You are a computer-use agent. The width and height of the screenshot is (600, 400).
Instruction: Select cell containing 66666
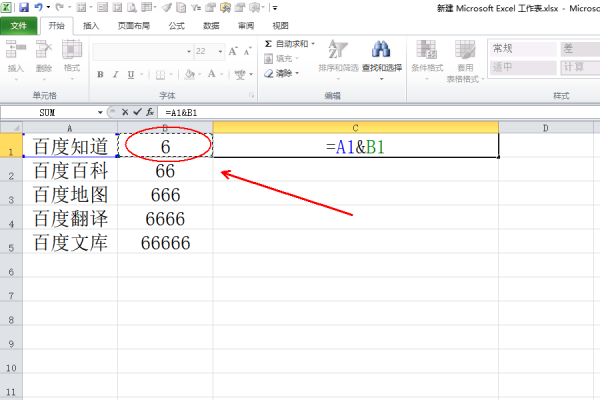click(165, 241)
